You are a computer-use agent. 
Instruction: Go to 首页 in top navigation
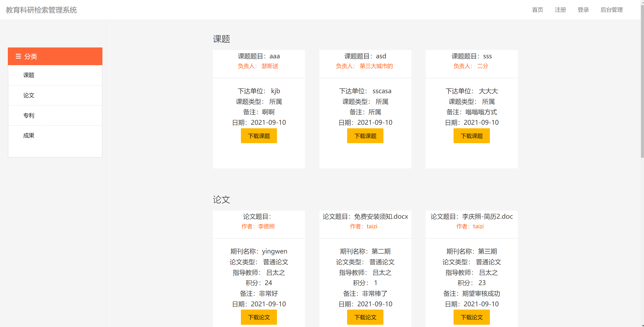tap(537, 10)
